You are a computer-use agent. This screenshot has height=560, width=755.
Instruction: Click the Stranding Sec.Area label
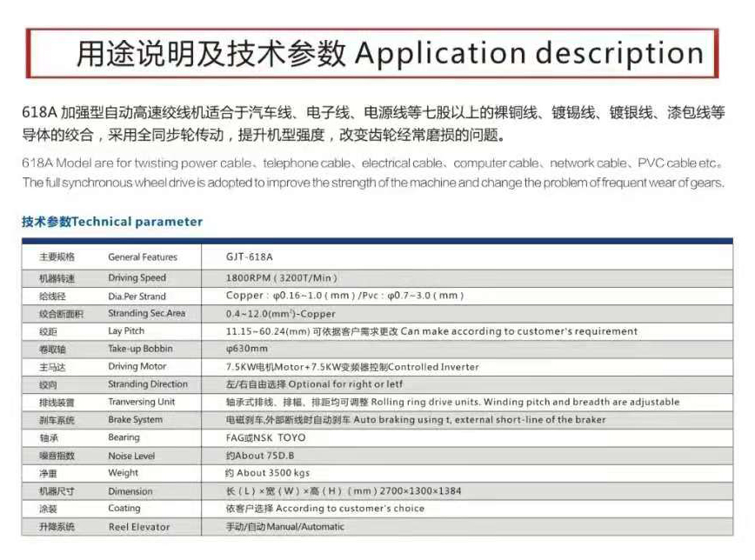tap(146, 314)
